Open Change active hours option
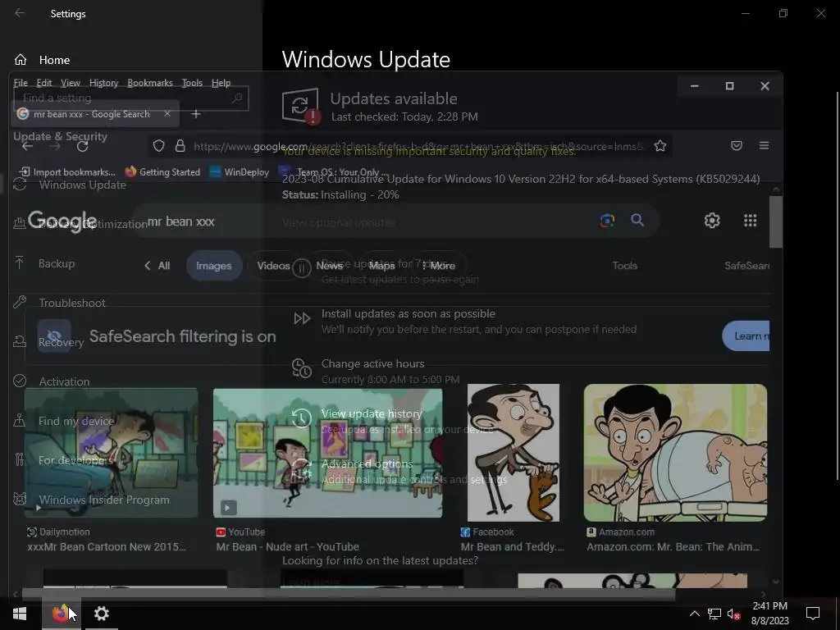Image resolution: width=840 pixels, height=630 pixels. point(373,363)
